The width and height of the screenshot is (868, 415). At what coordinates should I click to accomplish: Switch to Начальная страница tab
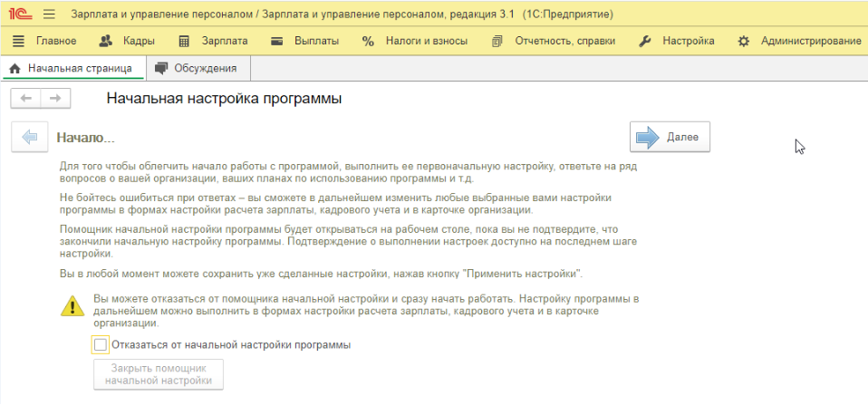(x=72, y=68)
